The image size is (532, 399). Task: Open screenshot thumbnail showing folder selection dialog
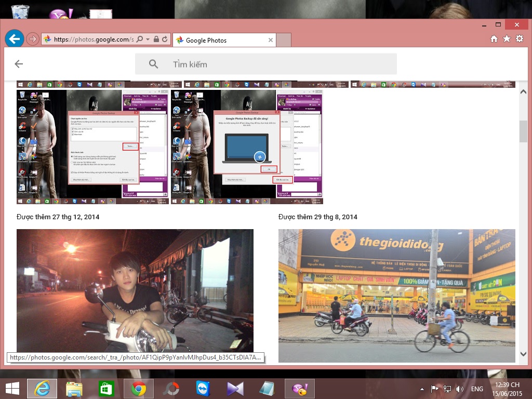point(92,147)
